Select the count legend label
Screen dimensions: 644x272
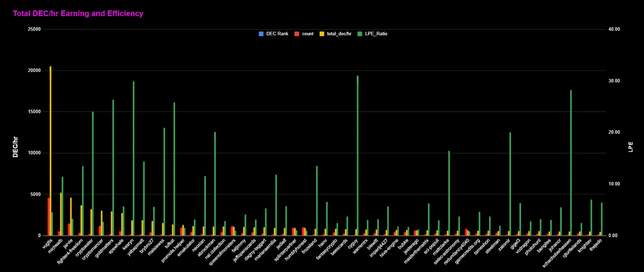click(307, 34)
